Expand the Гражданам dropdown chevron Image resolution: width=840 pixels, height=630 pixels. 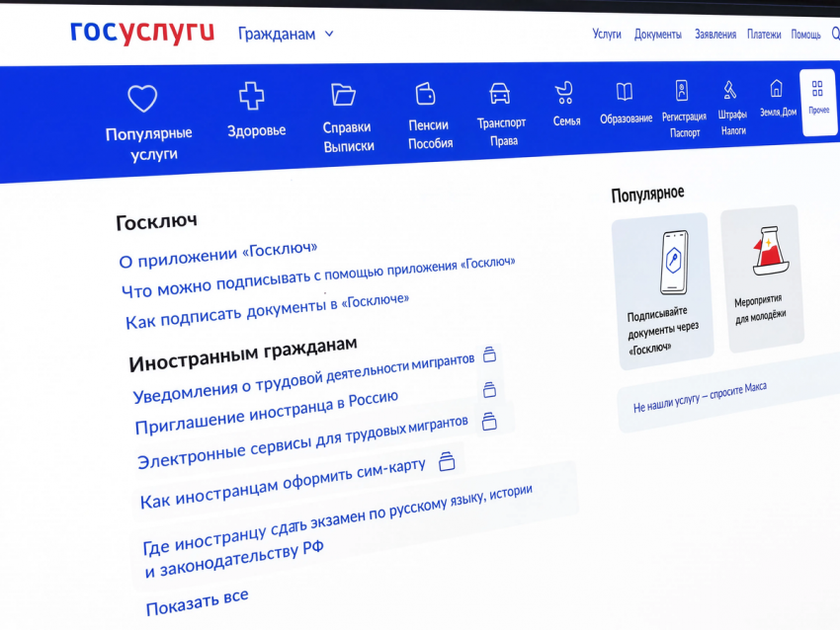(329, 34)
